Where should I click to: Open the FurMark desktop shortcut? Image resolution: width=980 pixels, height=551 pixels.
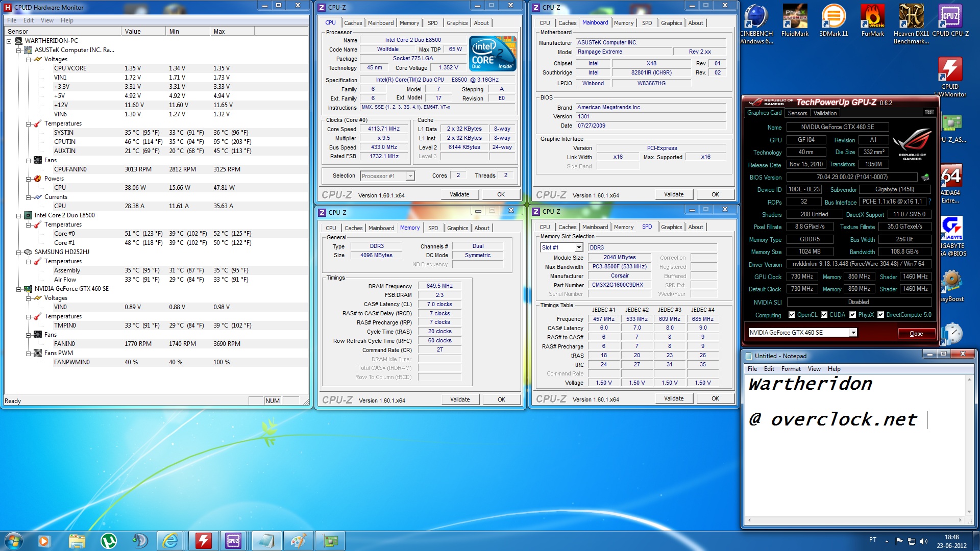pyautogui.click(x=872, y=21)
